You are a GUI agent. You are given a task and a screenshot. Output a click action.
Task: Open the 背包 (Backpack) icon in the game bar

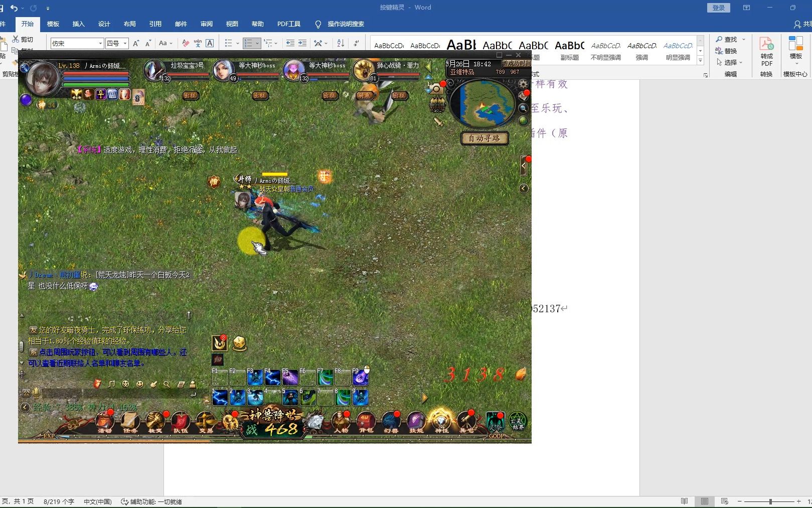coord(366,422)
